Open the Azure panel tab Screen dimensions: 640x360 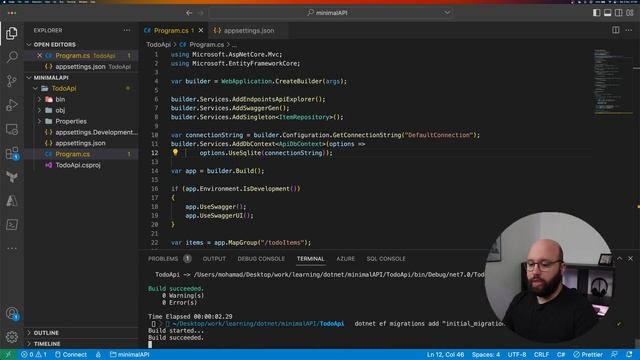tap(345, 258)
